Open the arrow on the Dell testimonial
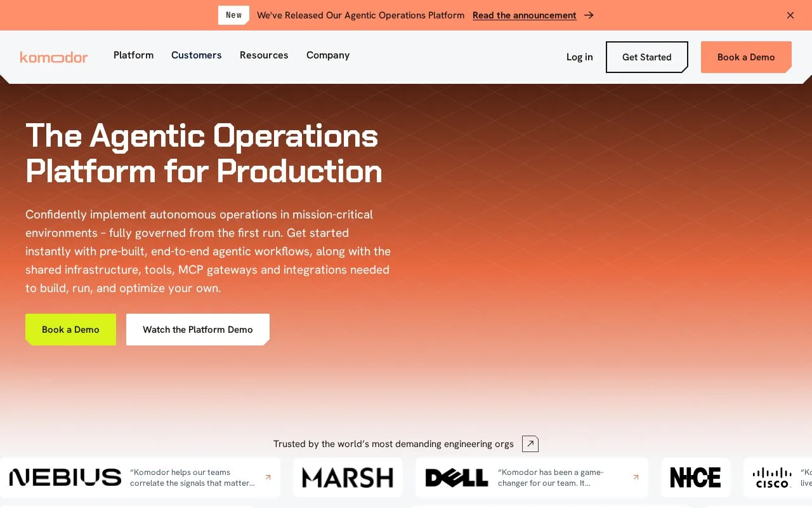The width and height of the screenshot is (812, 508). (636, 477)
